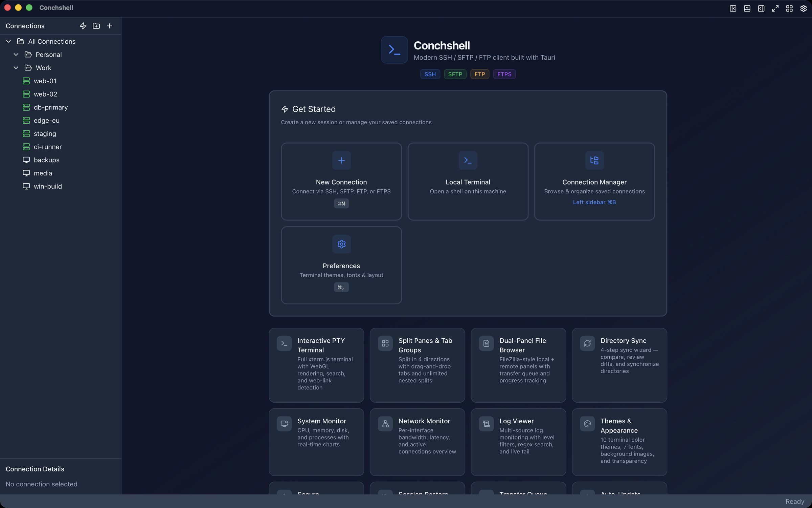Screen dimensions: 812x508
Task: Click the System Monitor card title
Action: 322,421
